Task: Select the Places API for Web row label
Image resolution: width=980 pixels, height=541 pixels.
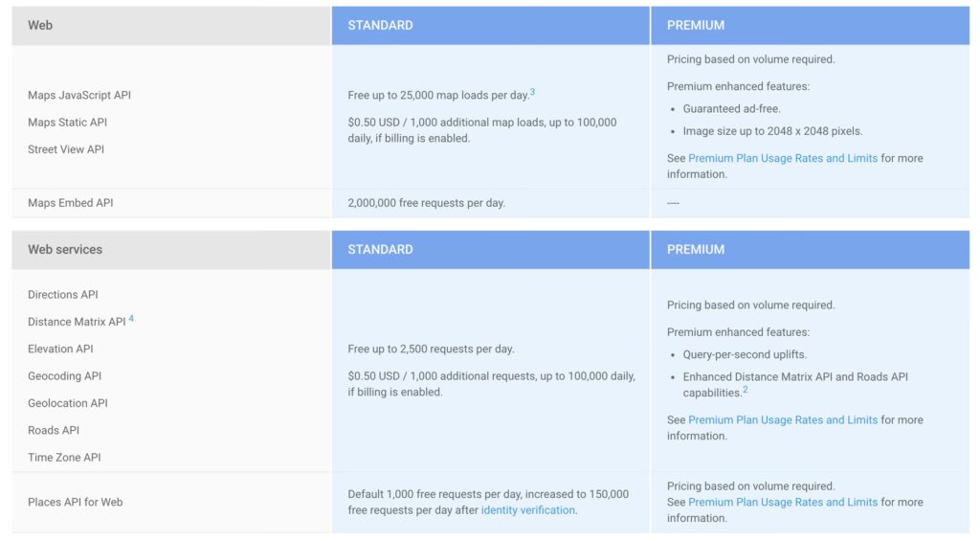Action: 76,502
